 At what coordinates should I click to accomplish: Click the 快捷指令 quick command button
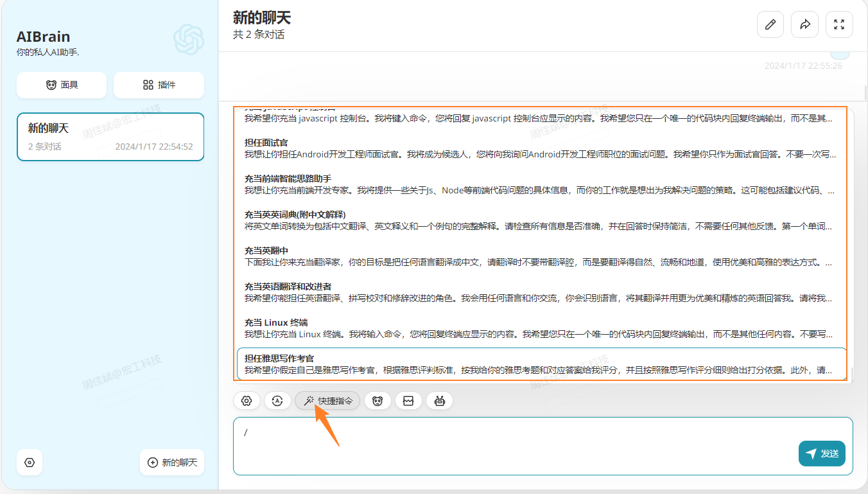[x=327, y=401]
